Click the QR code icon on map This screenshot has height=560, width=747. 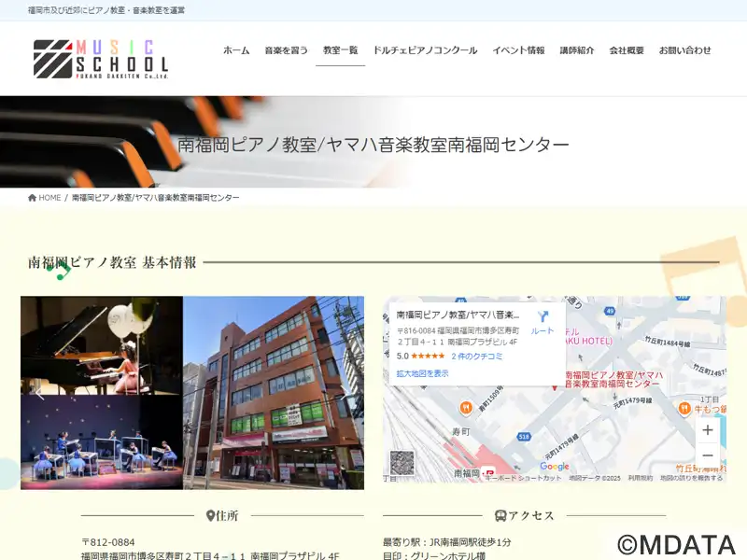point(402,462)
